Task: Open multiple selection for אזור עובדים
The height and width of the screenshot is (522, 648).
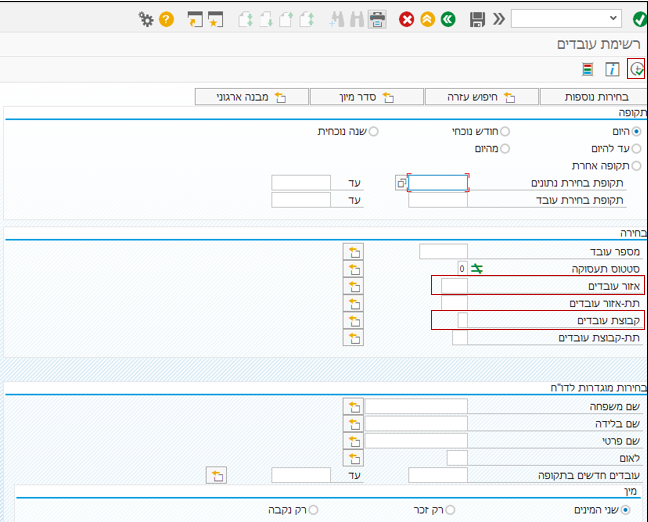Action: (353, 286)
